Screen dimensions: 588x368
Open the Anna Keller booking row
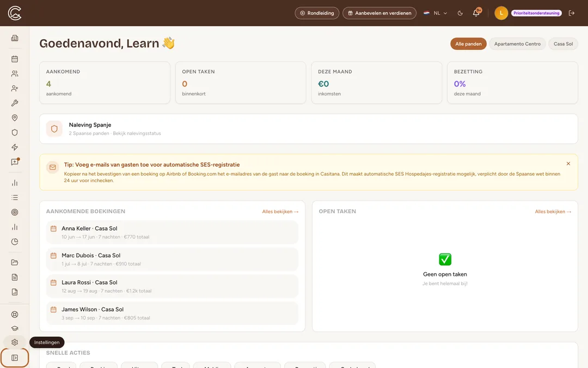172,232
